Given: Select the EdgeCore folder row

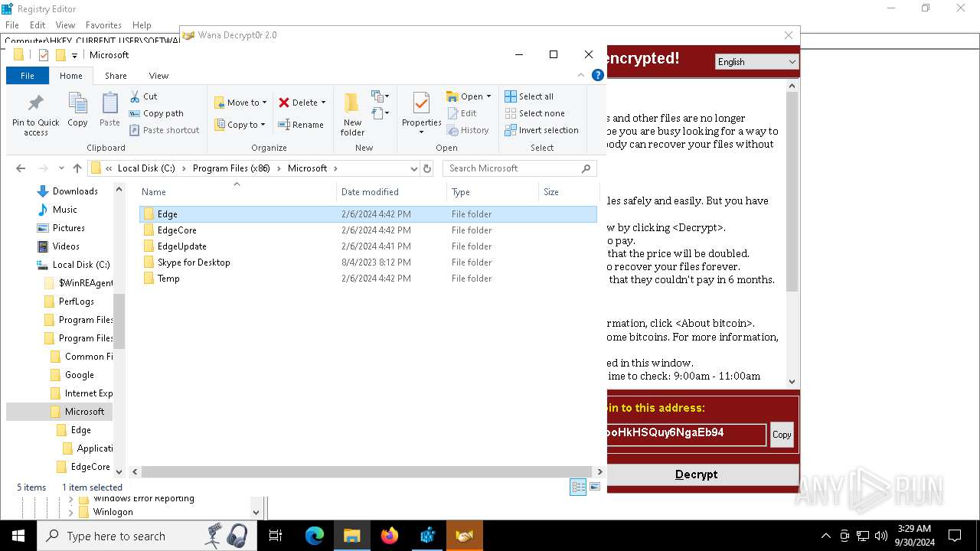Looking at the screenshot, I should click(x=367, y=230).
